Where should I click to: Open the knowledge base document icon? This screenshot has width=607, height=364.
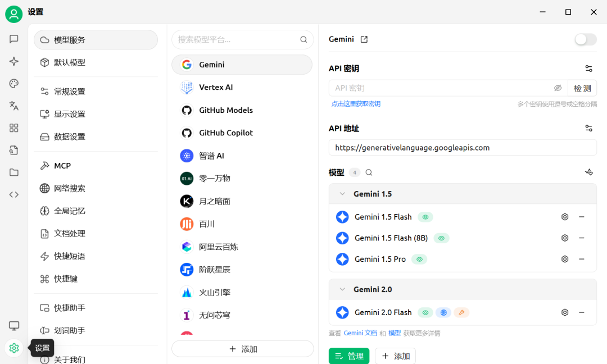(x=14, y=150)
